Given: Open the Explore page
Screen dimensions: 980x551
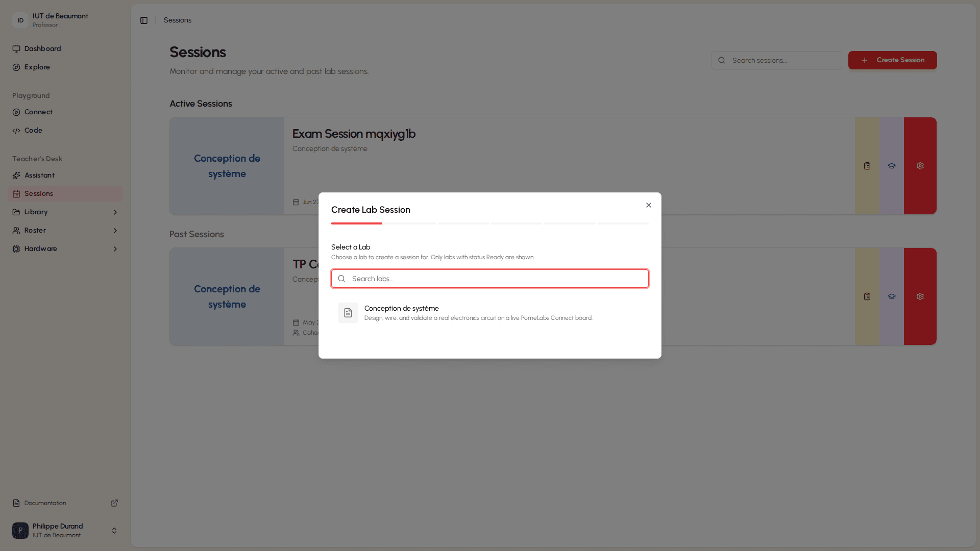Looking at the screenshot, I should tap(65, 67).
